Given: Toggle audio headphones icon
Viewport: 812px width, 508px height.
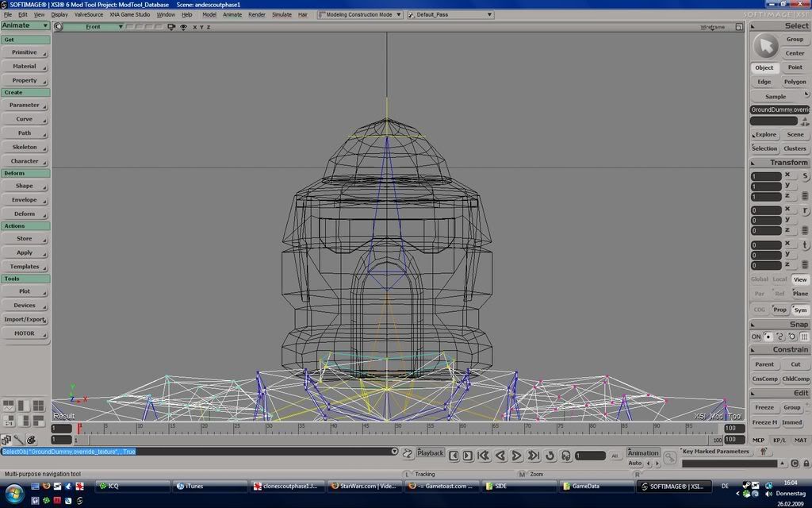Looking at the screenshot, I should click(566, 456).
